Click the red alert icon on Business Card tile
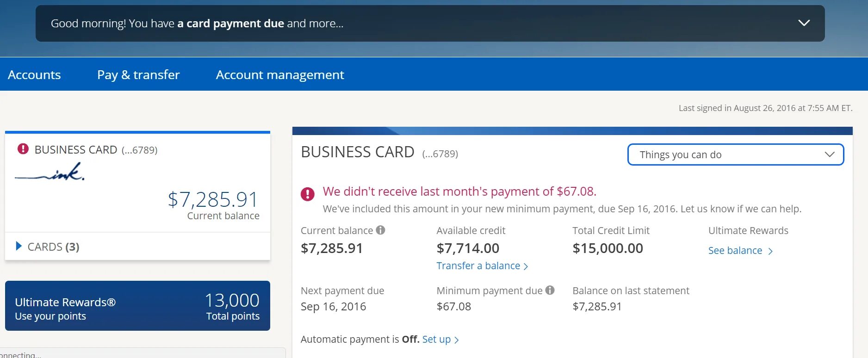The width and height of the screenshot is (868, 358). click(x=23, y=149)
